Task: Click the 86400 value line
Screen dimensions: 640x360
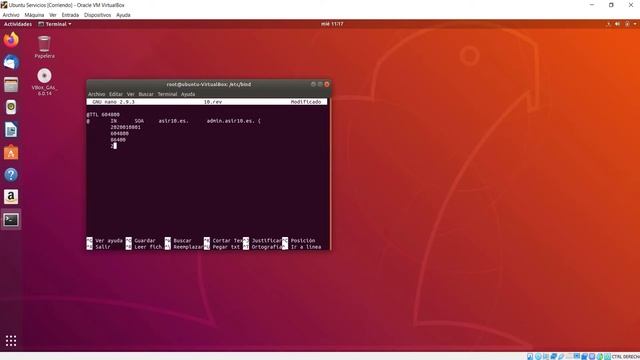Action: (x=118, y=140)
